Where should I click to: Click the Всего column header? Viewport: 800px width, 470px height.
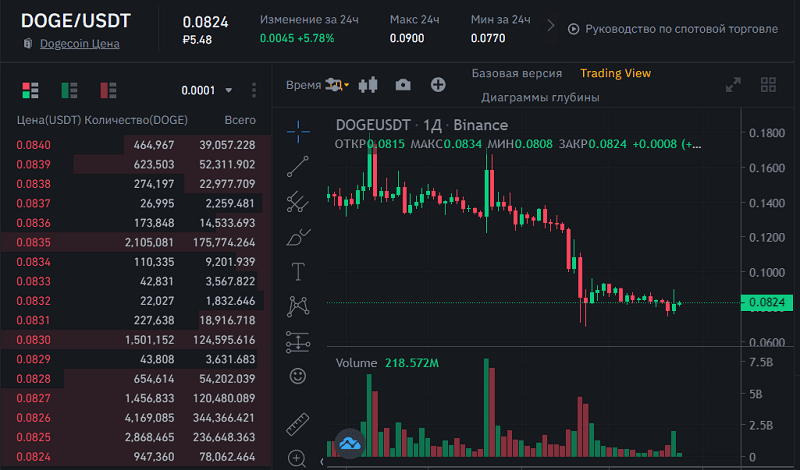click(240, 120)
